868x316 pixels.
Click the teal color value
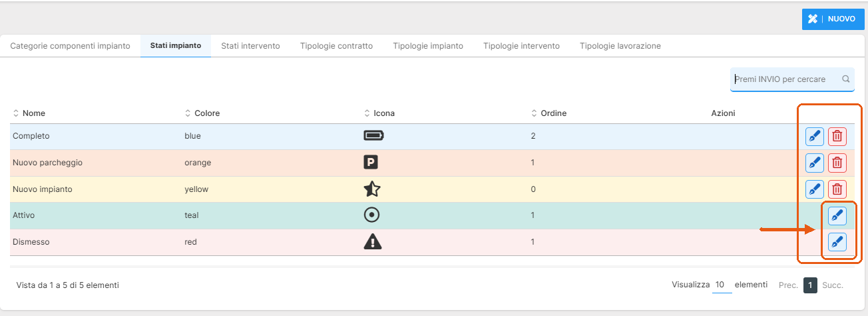tap(192, 215)
